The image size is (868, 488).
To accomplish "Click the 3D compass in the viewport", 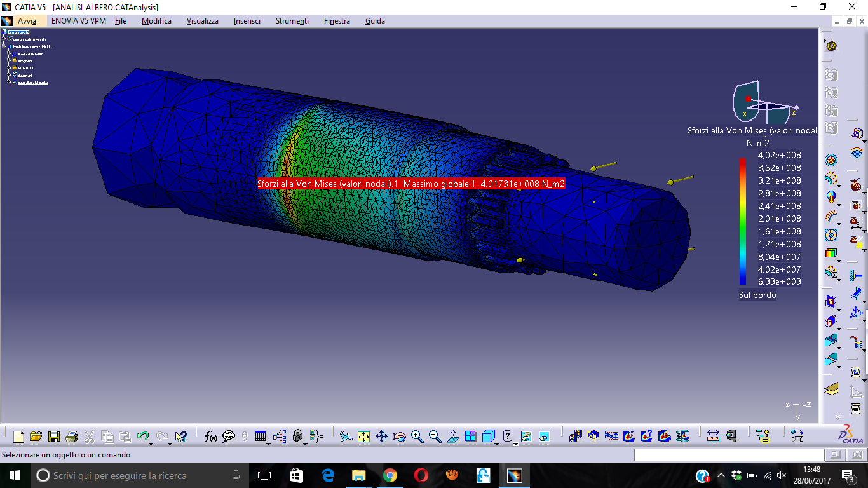I will point(764,102).
